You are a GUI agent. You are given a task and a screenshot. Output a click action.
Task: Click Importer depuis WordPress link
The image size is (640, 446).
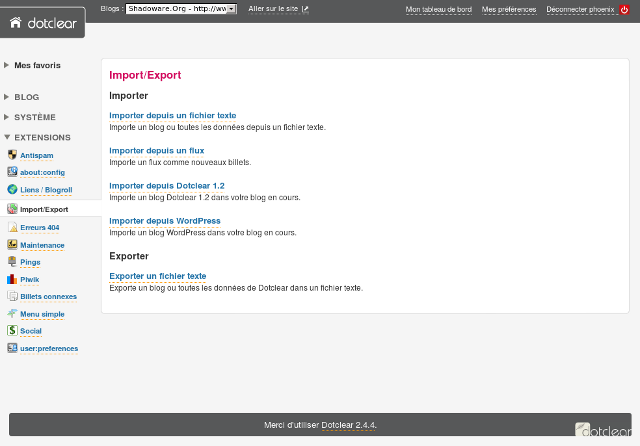165,221
